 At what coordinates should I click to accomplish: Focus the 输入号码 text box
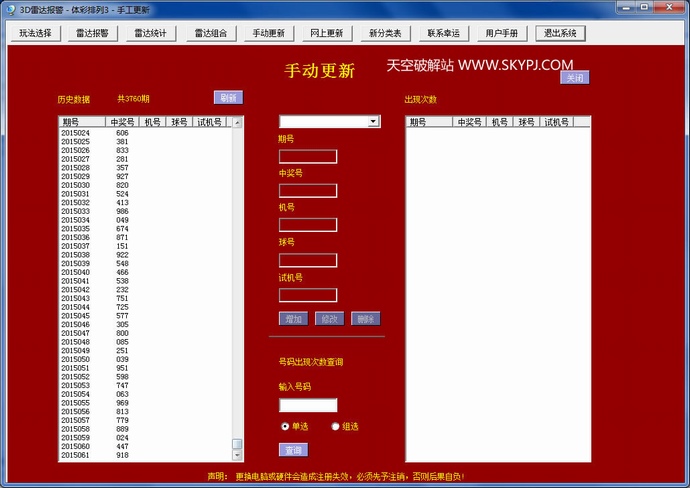(308, 405)
